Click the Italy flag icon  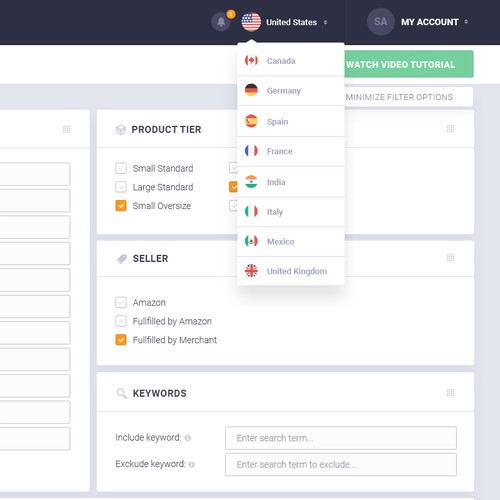(251, 211)
